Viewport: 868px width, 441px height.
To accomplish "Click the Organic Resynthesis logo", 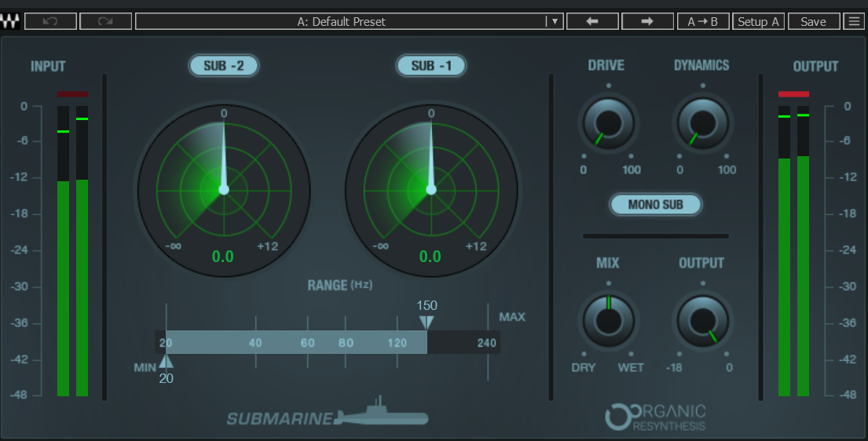I will click(x=655, y=417).
